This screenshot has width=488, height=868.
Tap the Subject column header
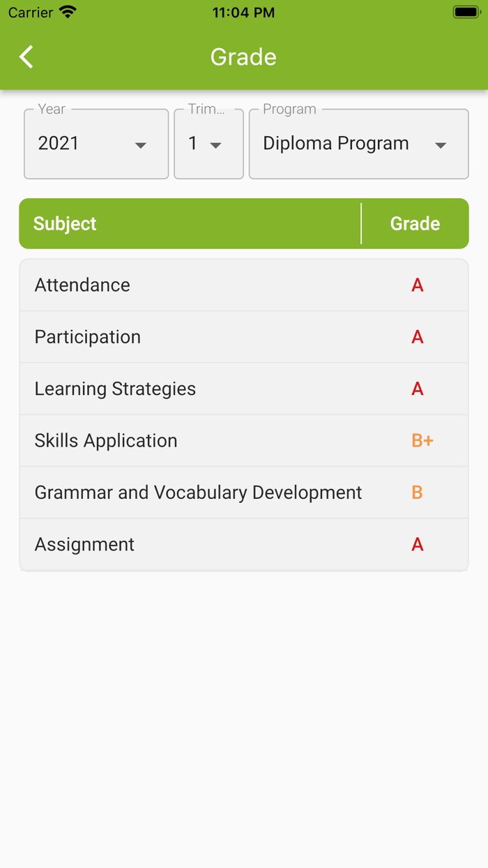(66, 223)
